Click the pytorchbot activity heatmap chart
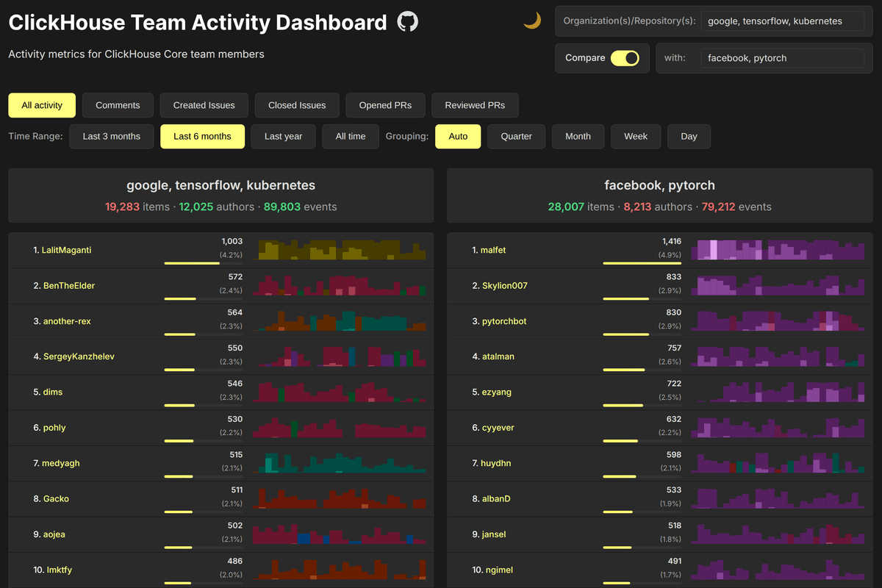 coord(778,320)
